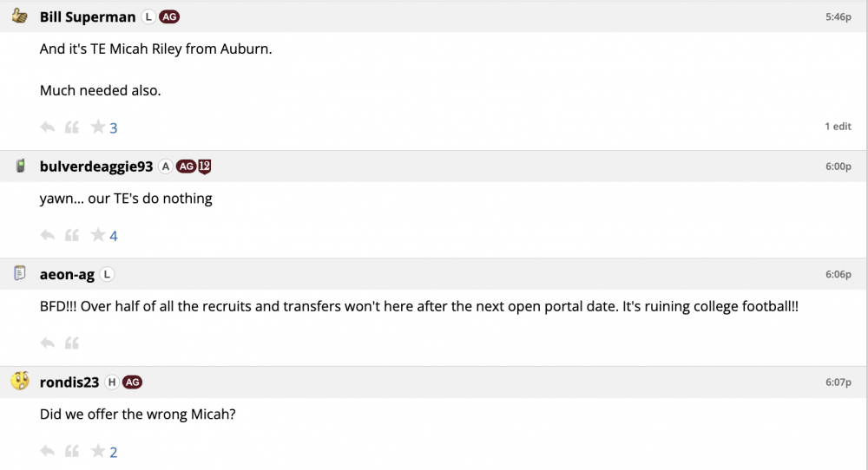This screenshot has width=868, height=470.
Task: Click the 5:46p post timestamp
Action: coord(838,17)
